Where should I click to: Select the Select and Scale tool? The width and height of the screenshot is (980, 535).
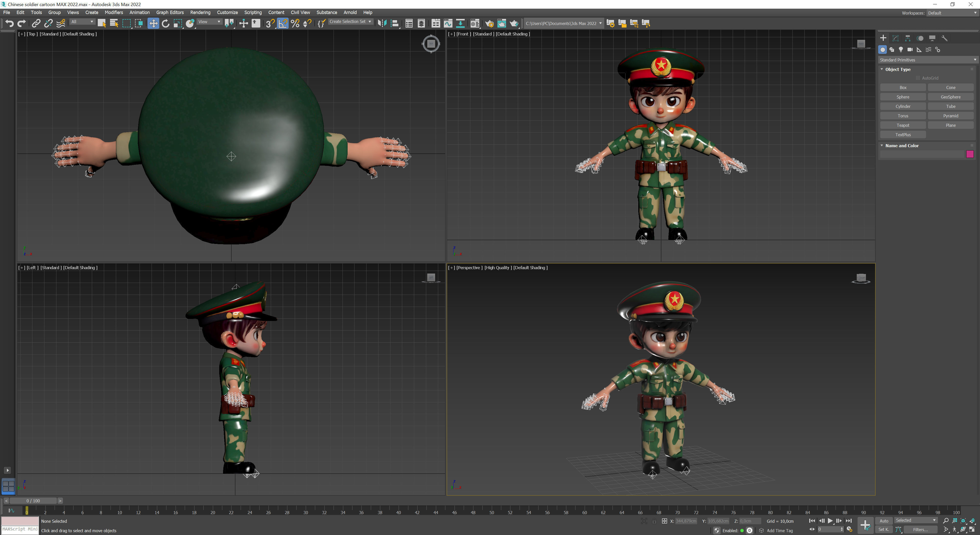coord(178,23)
